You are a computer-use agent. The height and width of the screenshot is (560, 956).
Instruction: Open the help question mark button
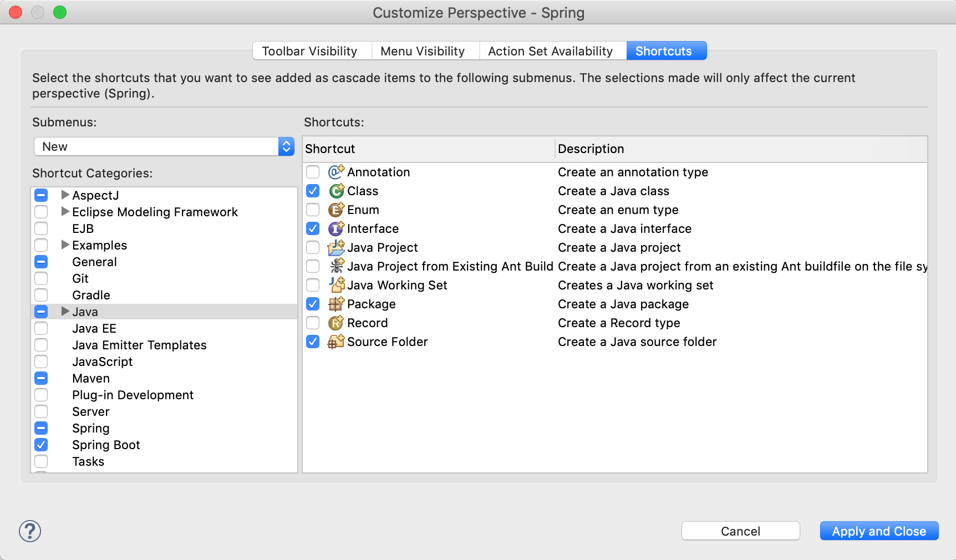coord(30,531)
